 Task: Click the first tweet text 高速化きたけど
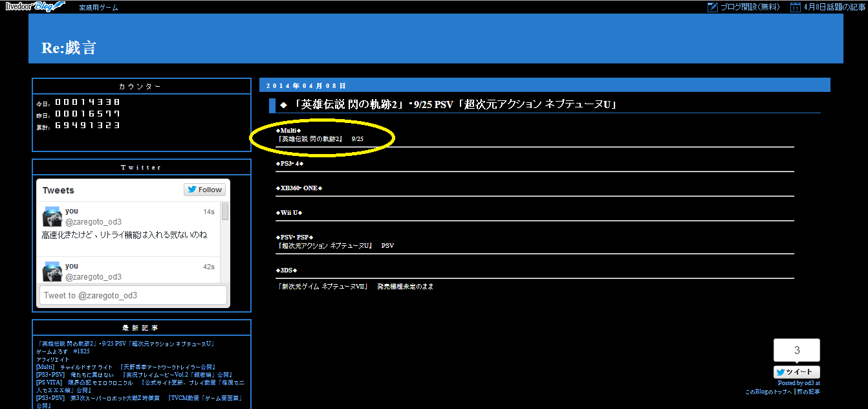(x=125, y=235)
